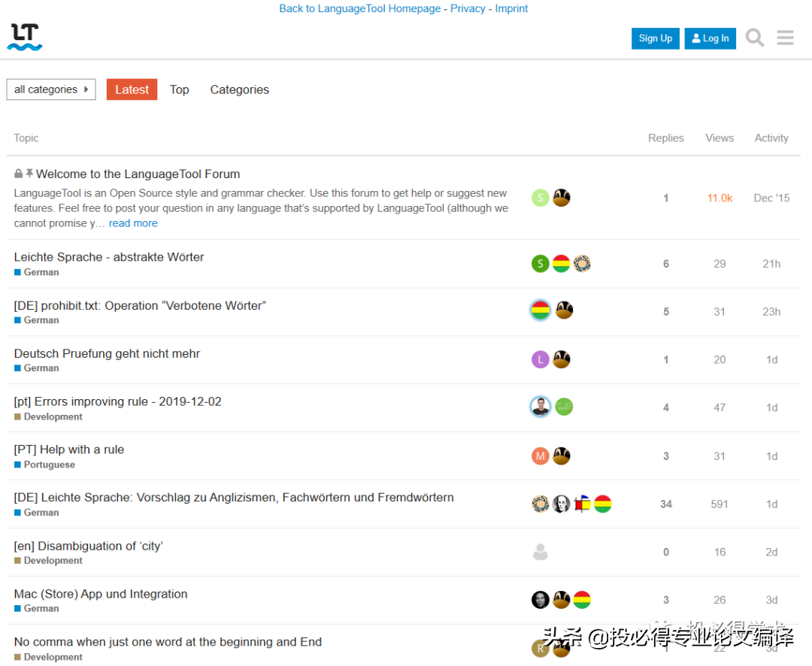Image resolution: width=812 pixels, height=666 pixels.
Task: Click green S avatar in Leichte Sprache - abstrakte Wörter row
Action: click(x=540, y=264)
